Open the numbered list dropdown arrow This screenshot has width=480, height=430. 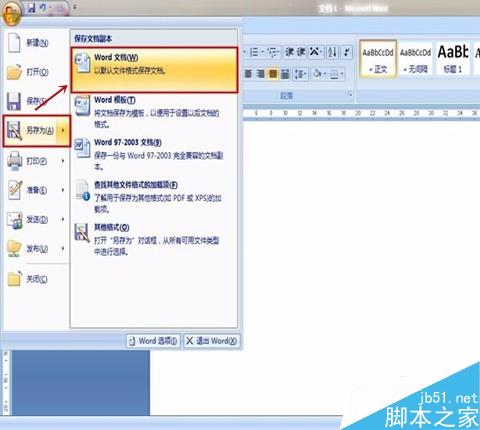coord(262,52)
